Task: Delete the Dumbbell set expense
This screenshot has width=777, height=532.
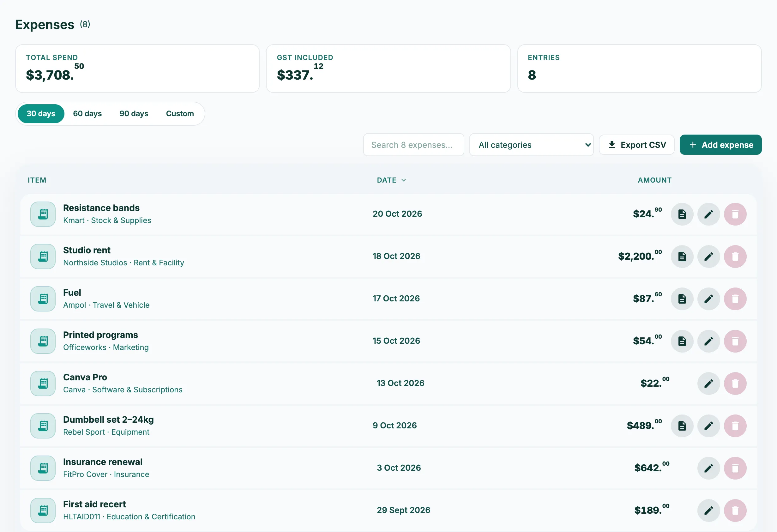Action: coord(735,426)
